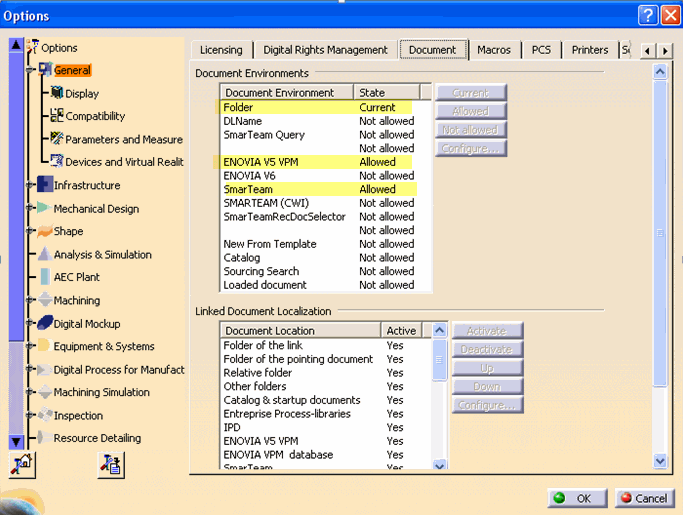This screenshot has height=515, width=683.
Task: Click the Document Environment column header
Action: coord(287,92)
